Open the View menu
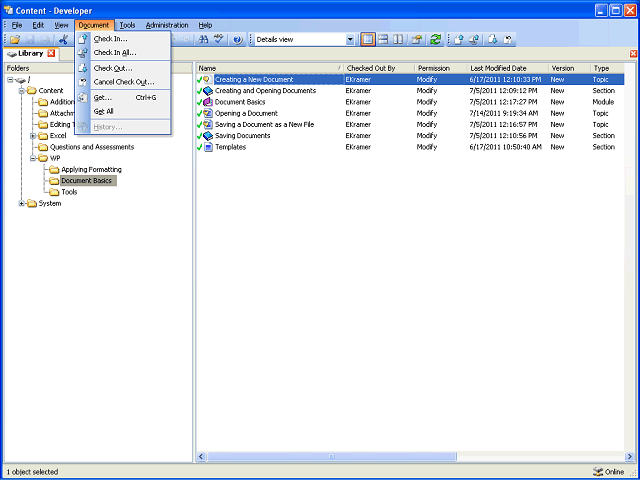This screenshot has width=640, height=480. pos(61,25)
